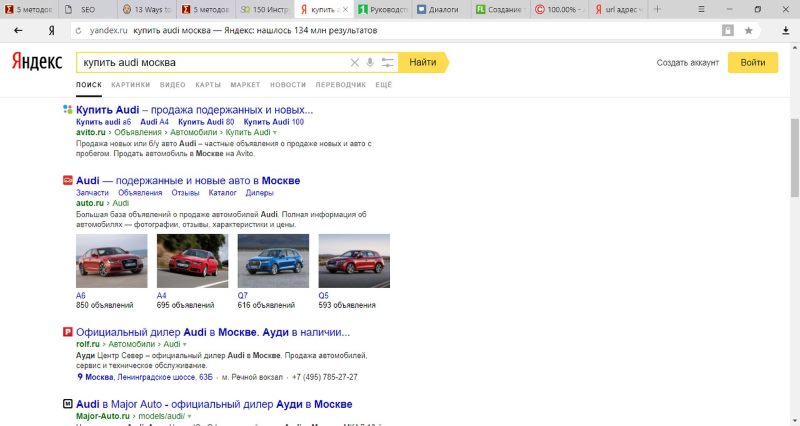Click the Яндекс logo
The image size is (800, 426).
tap(37, 61)
